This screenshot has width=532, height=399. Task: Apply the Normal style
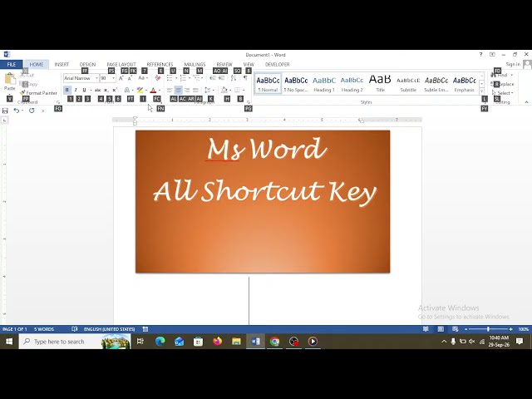[268, 83]
